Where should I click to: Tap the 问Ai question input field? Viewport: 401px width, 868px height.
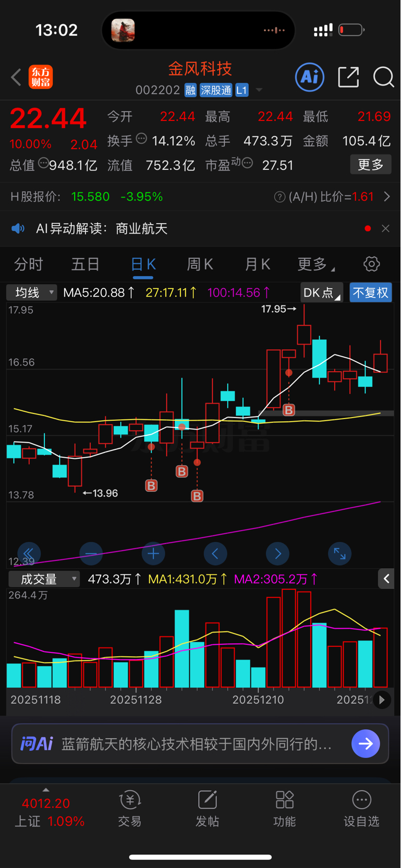(x=200, y=743)
